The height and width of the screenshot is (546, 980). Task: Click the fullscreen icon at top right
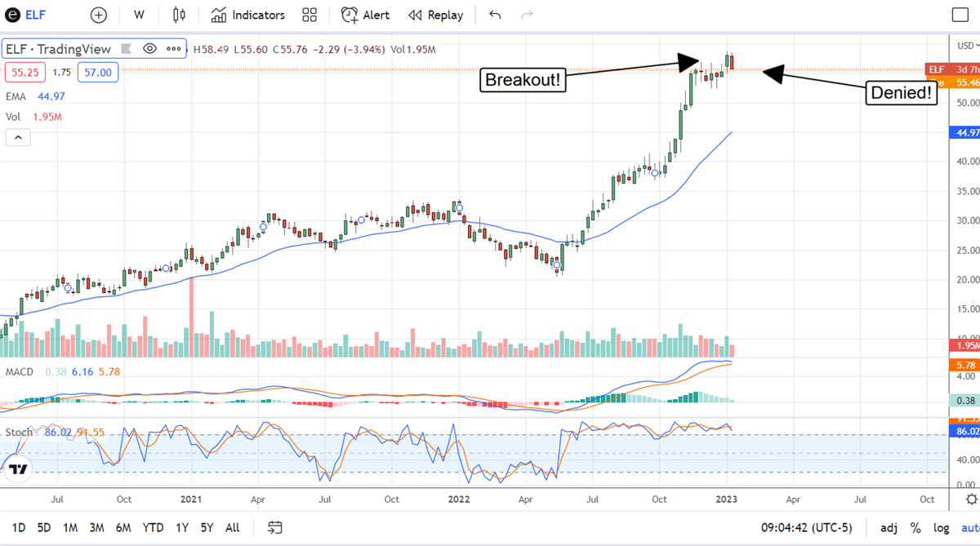pyautogui.click(x=960, y=15)
